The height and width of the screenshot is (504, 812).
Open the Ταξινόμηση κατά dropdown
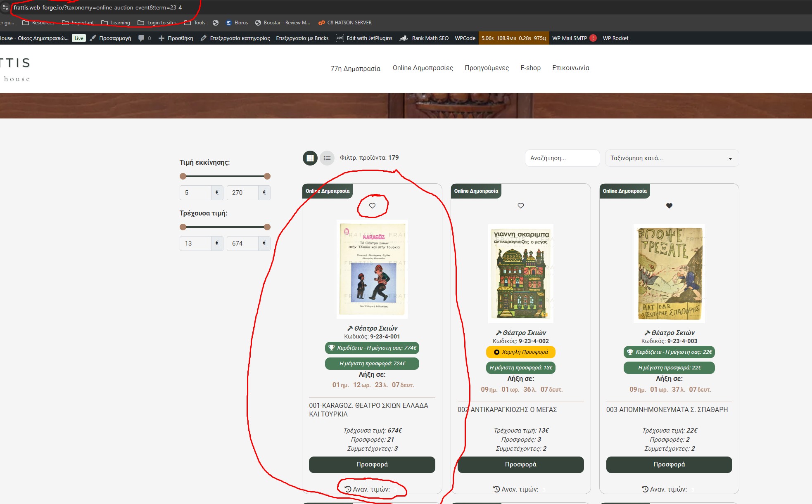(x=672, y=158)
